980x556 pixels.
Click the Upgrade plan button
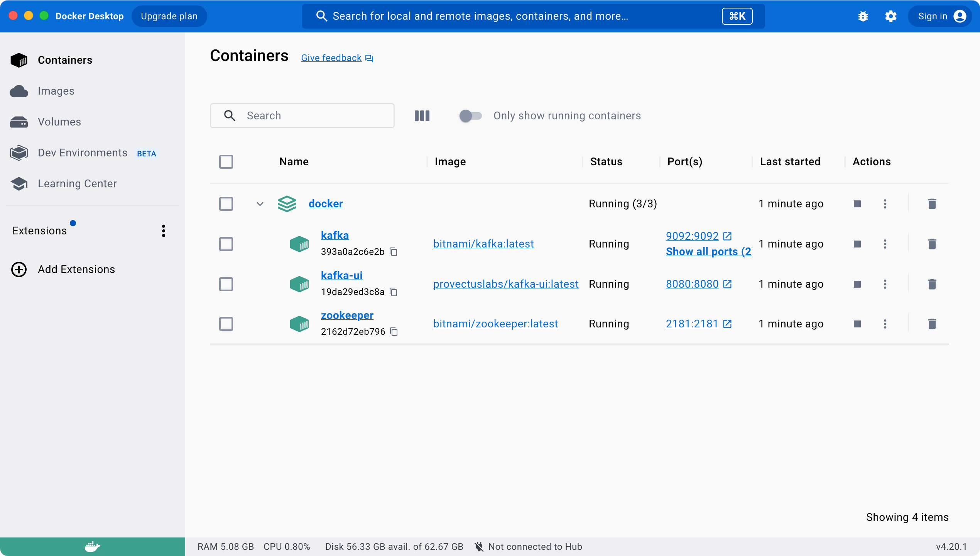pos(169,16)
